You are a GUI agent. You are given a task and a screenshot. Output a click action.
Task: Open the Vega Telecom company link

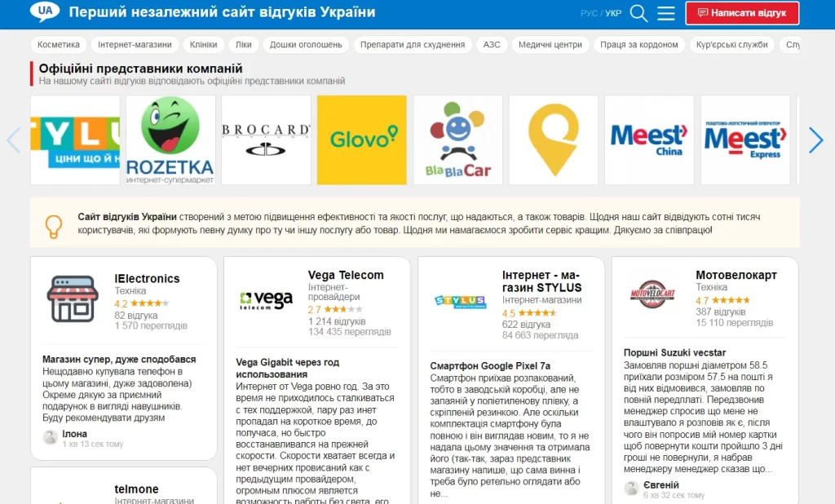(x=346, y=275)
